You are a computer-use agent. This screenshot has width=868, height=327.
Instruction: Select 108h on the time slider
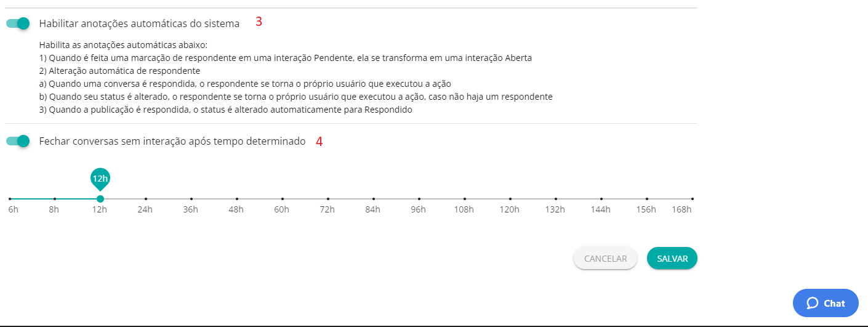[465, 199]
